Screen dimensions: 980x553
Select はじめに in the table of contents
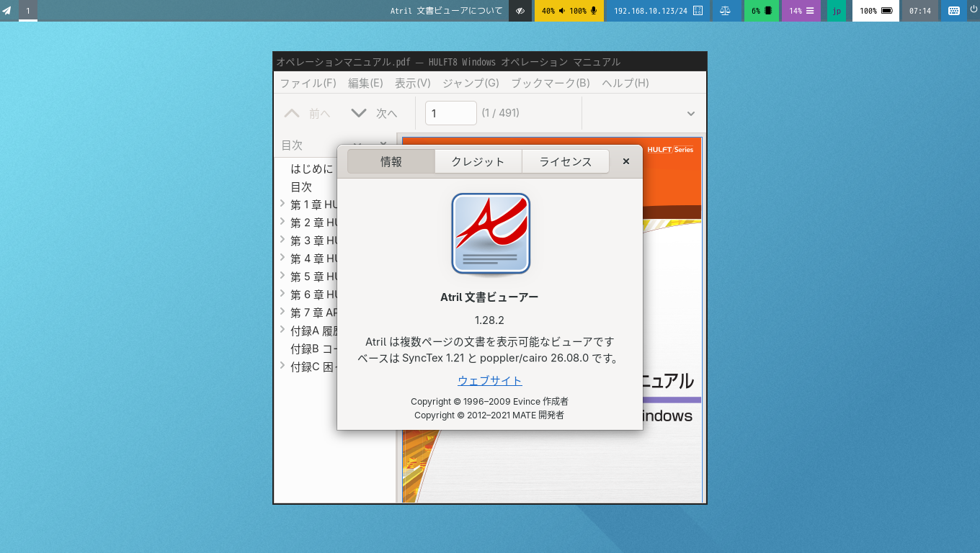[x=312, y=168]
